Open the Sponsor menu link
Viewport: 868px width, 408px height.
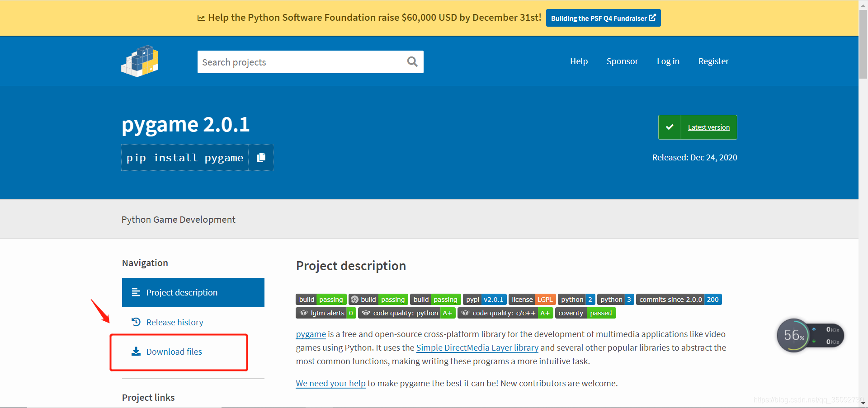622,61
